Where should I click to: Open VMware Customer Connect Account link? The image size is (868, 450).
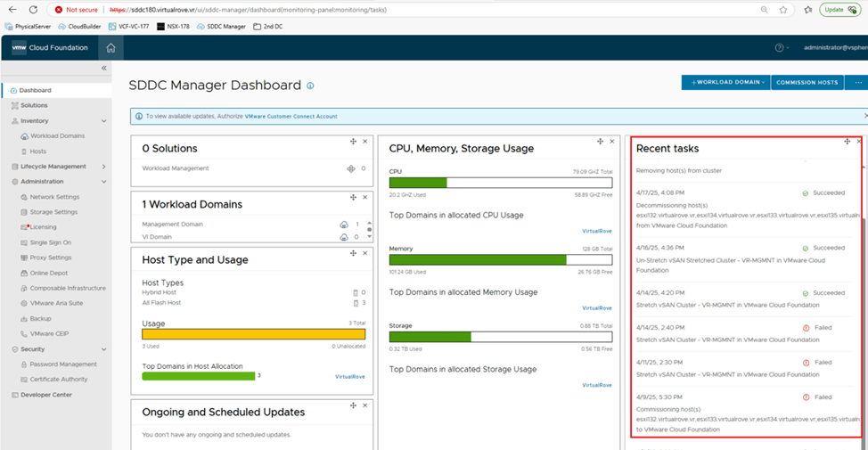point(291,116)
